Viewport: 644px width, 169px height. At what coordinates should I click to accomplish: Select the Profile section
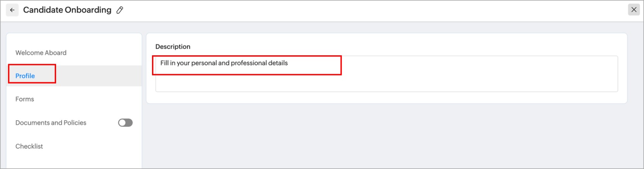coord(25,76)
